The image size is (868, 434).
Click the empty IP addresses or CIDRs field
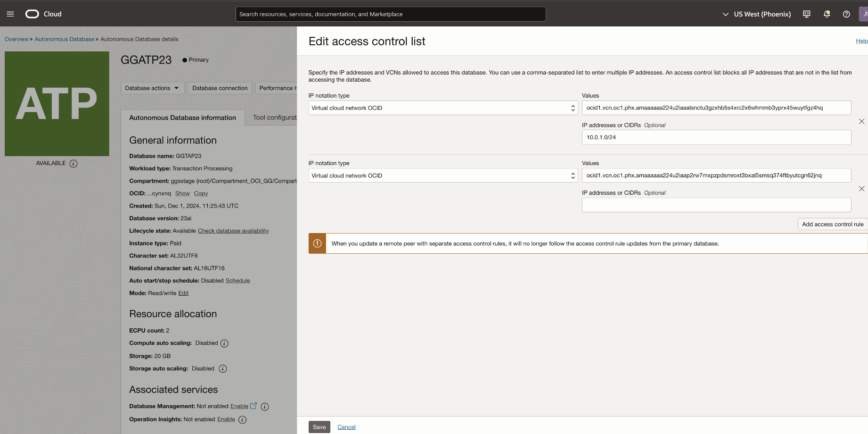click(x=716, y=205)
